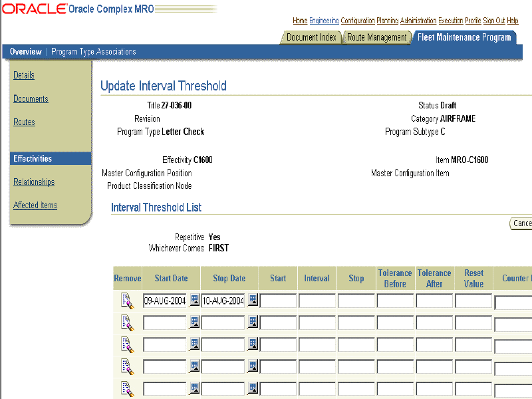This screenshot has width=532, height=399.
Task: Select Effectivities in side navigation
Action: pos(51,158)
